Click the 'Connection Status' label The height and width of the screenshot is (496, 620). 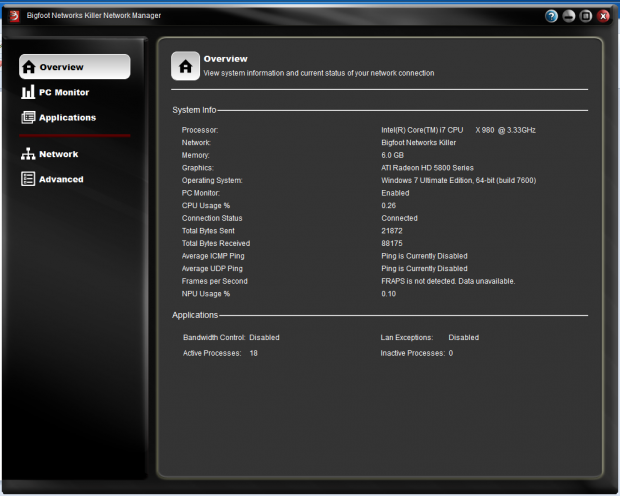tap(212, 218)
